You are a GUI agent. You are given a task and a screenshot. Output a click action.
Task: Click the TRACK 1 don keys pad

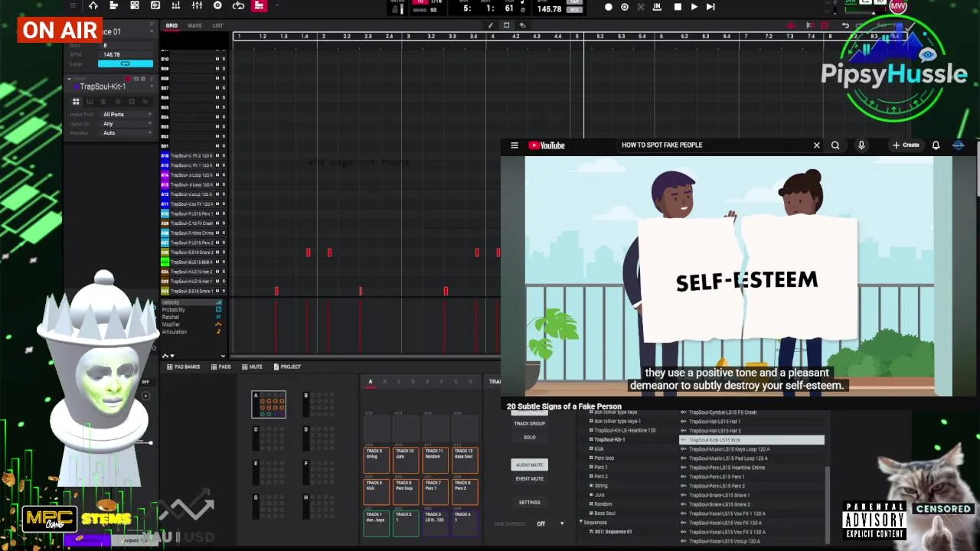click(376, 523)
